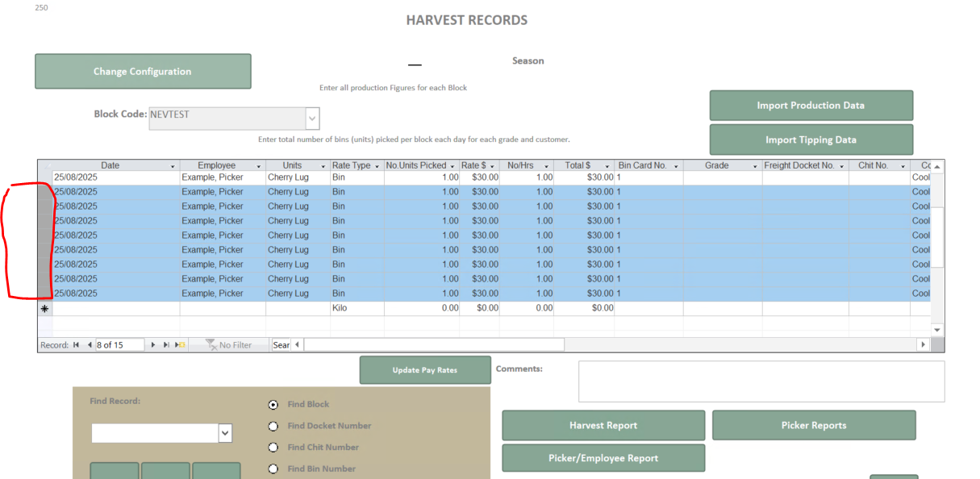Choose the Find Chit Number option

(273, 448)
